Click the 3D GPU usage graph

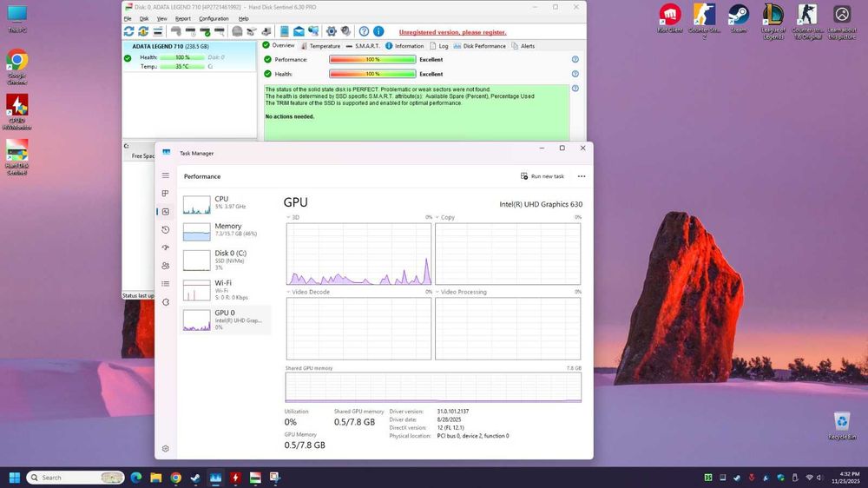coord(358,254)
